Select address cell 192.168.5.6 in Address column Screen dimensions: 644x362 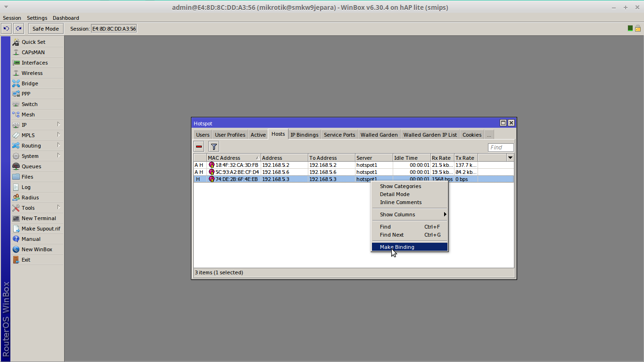tap(284, 172)
